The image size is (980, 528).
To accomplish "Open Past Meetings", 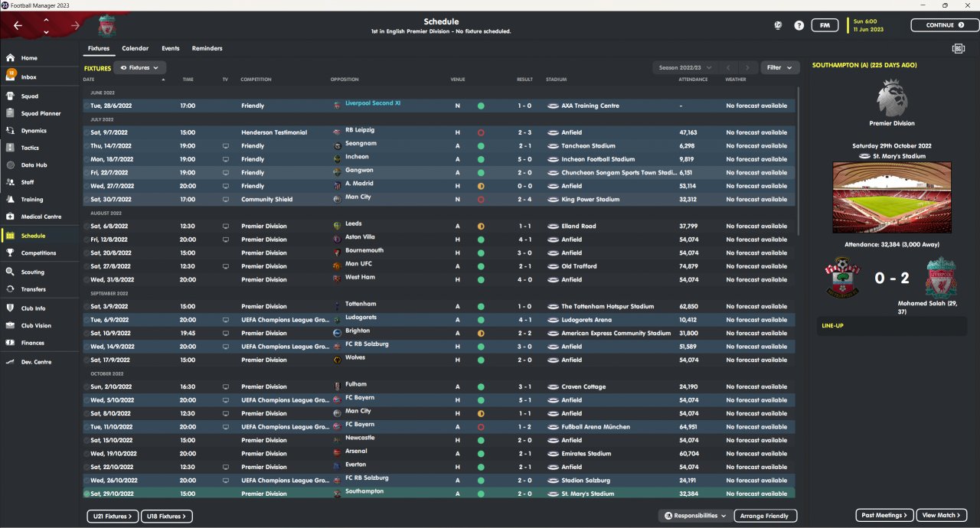I will [884, 515].
